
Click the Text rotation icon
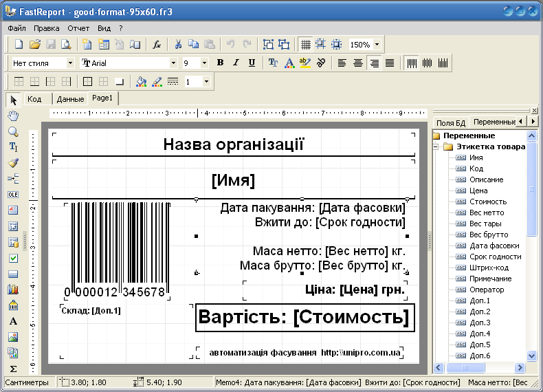click(x=321, y=63)
